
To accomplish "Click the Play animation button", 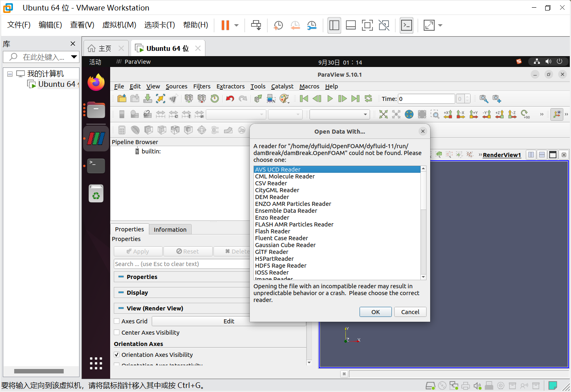I will point(330,99).
